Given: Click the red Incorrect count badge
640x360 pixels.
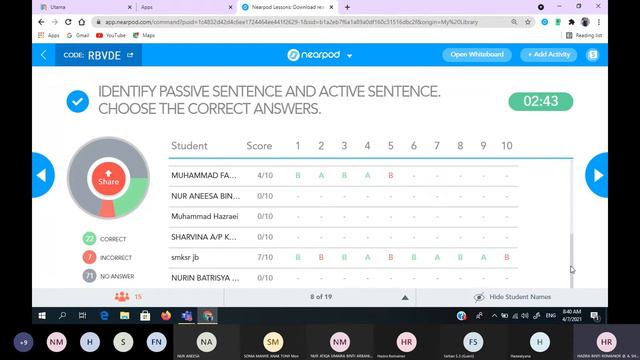Looking at the screenshot, I should tap(89, 257).
